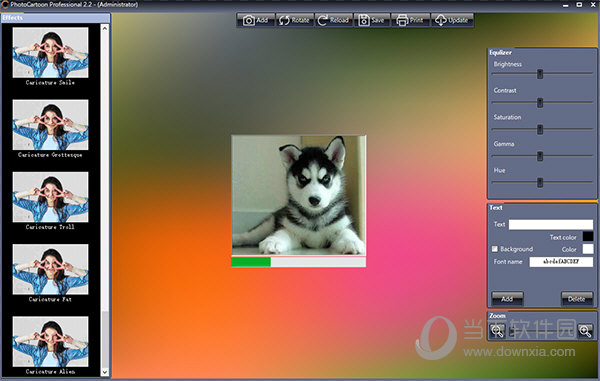Reload the image with the Reload button
Viewport: 600px width, 381px height.
click(334, 20)
